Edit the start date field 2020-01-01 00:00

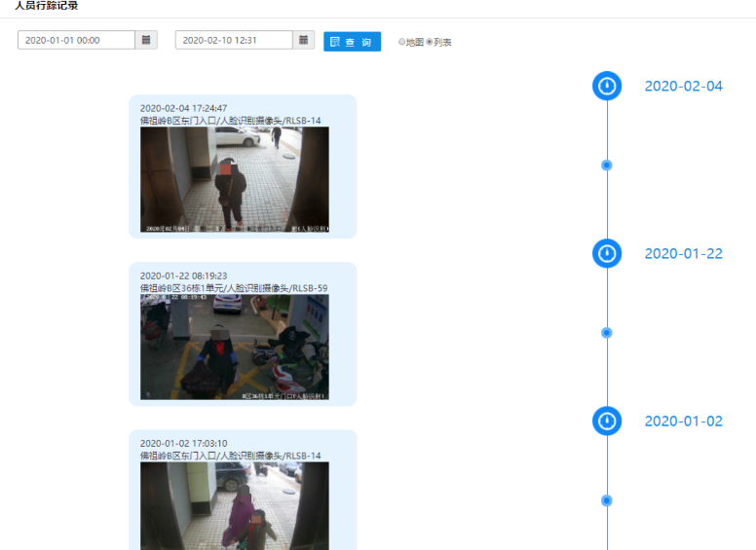[76, 40]
